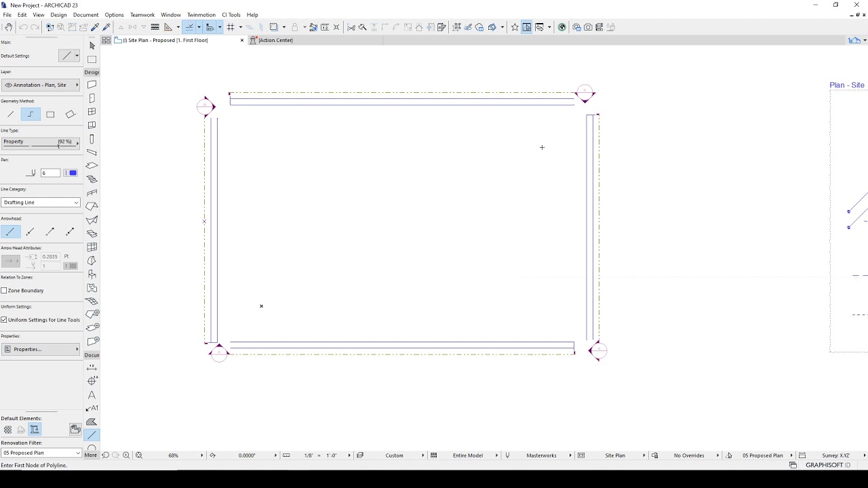868x488 pixels.
Task: Open the Line Category dropdown
Action: 41,202
